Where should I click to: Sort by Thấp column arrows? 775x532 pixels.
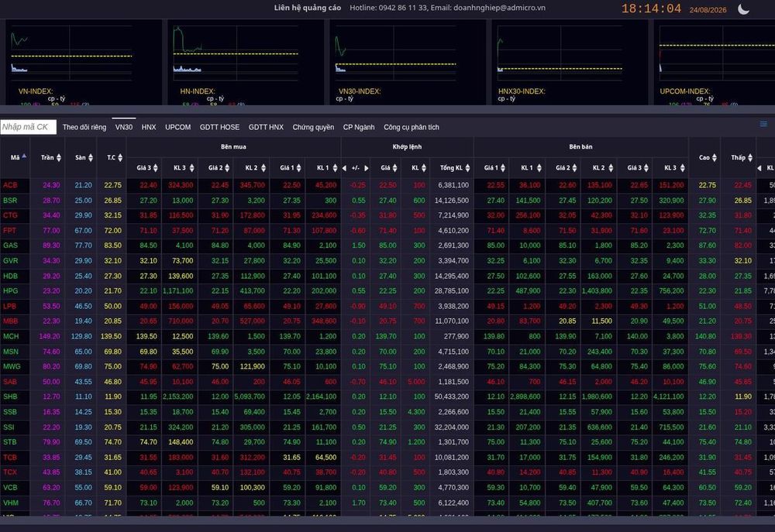click(x=749, y=157)
